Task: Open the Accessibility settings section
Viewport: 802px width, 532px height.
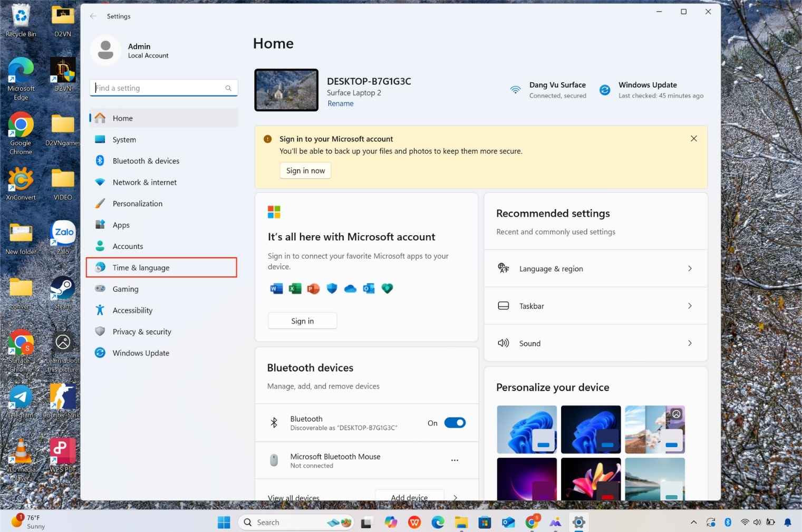Action: pos(132,310)
